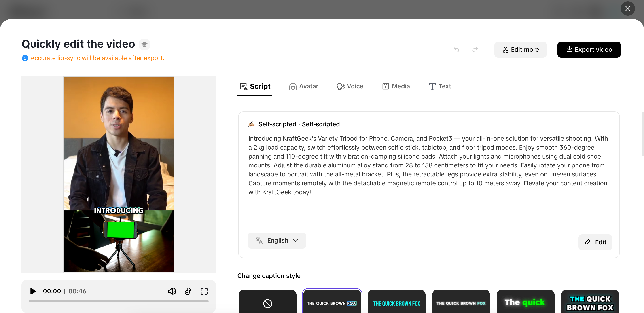This screenshot has width=644, height=313.
Task: Choose the cyan THE QUICK BROWN FOX caption style
Action: pyautogui.click(x=396, y=303)
